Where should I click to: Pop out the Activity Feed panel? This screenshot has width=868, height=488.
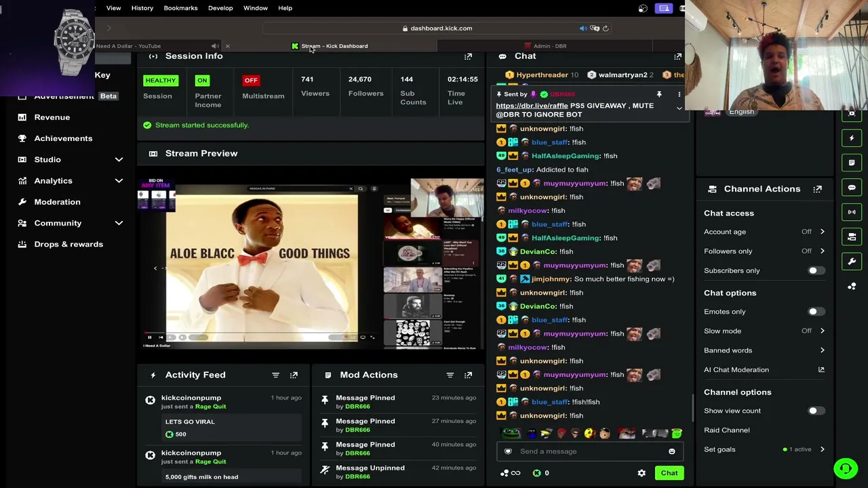294,375
